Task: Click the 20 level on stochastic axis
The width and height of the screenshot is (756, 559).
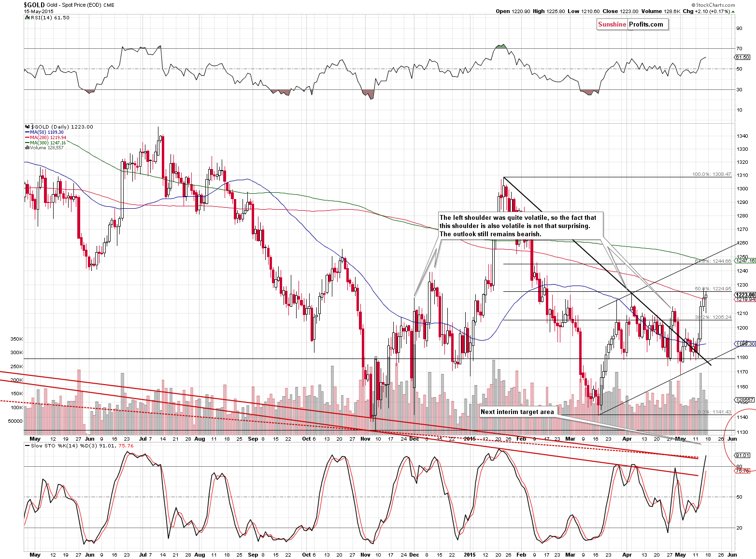Action: (x=739, y=528)
